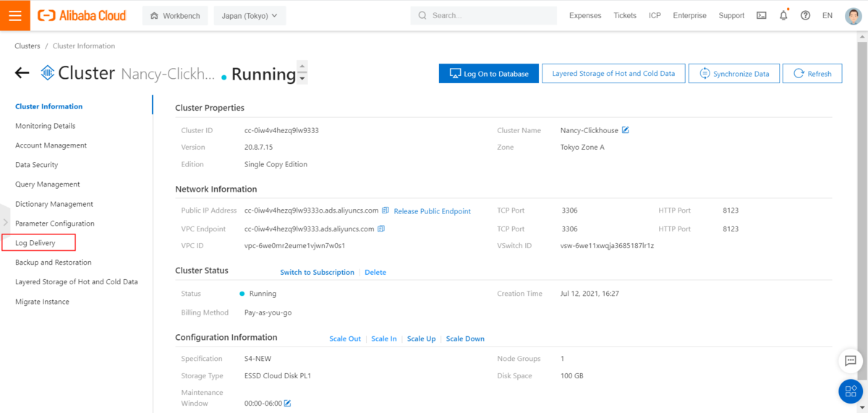Select the S4-NEW specification value

[258, 358]
